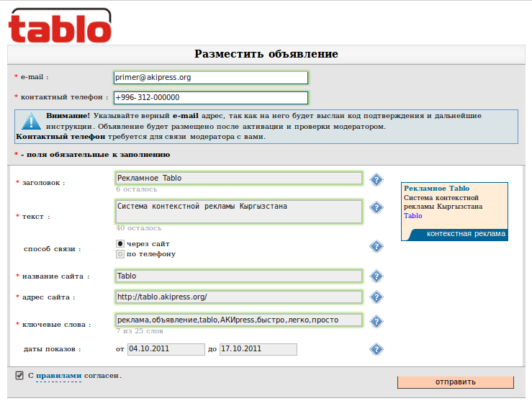Image resolution: width=532 pixels, height=406 pixels.
Task: Select the "через сайт" radio option
Action: [120, 244]
